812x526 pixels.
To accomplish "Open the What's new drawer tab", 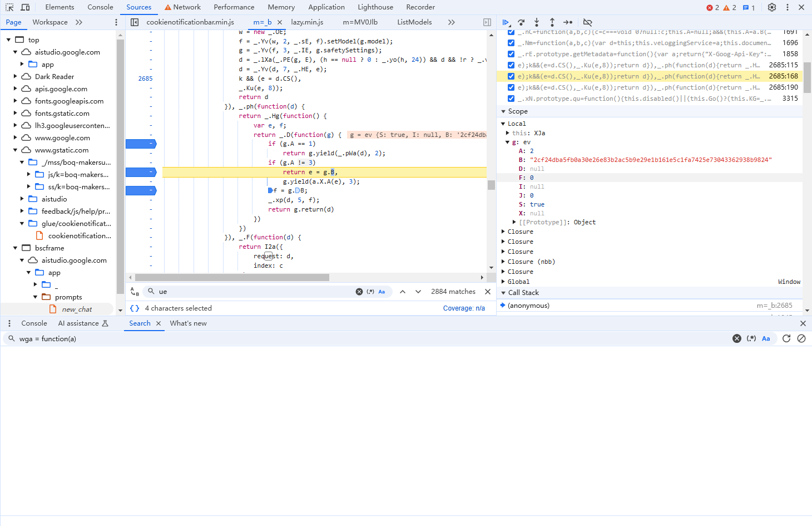I will coord(189,323).
